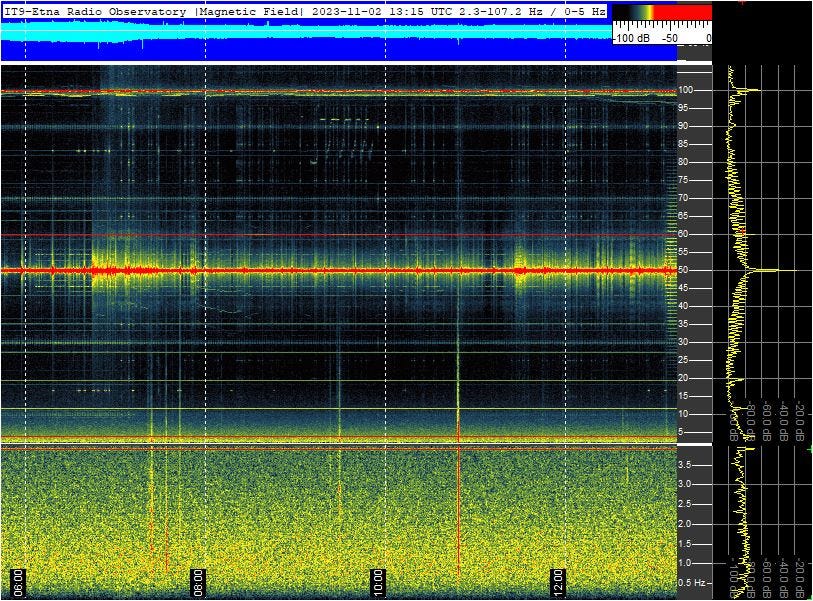Viewport: 813px width, 601px height.
Task: Click the 65 Hz frequency axis label
Action: tap(683, 216)
